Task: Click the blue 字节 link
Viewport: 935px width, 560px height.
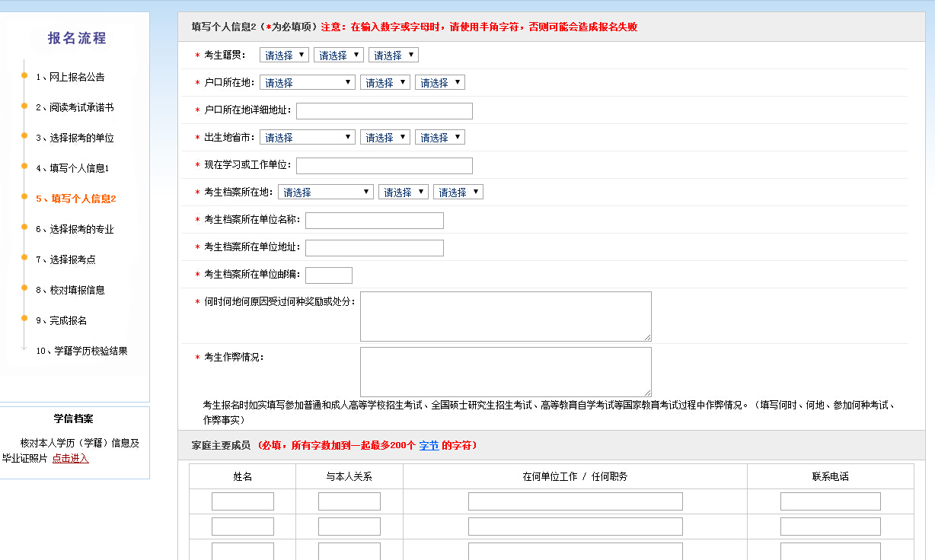Action: pos(429,445)
